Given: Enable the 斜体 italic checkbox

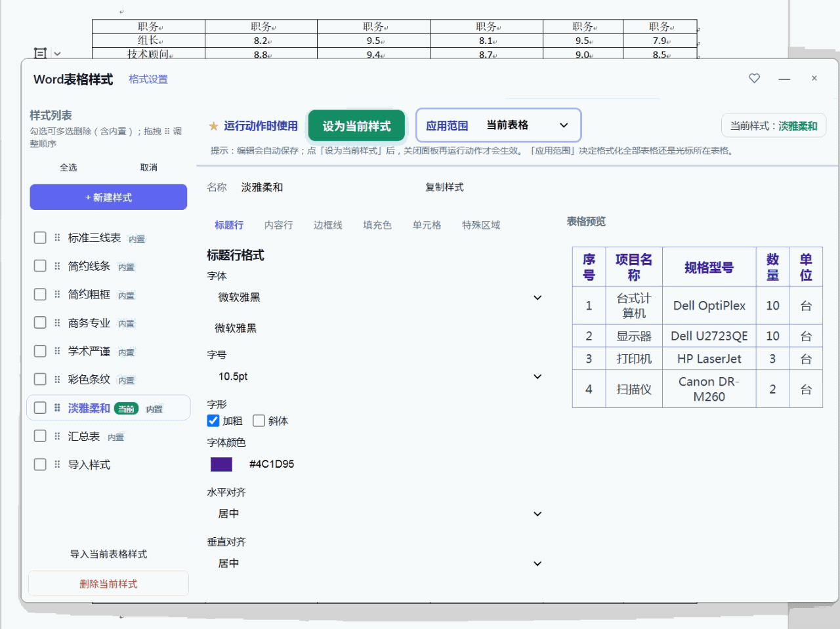Looking at the screenshot, I should [x=259, y=420].
